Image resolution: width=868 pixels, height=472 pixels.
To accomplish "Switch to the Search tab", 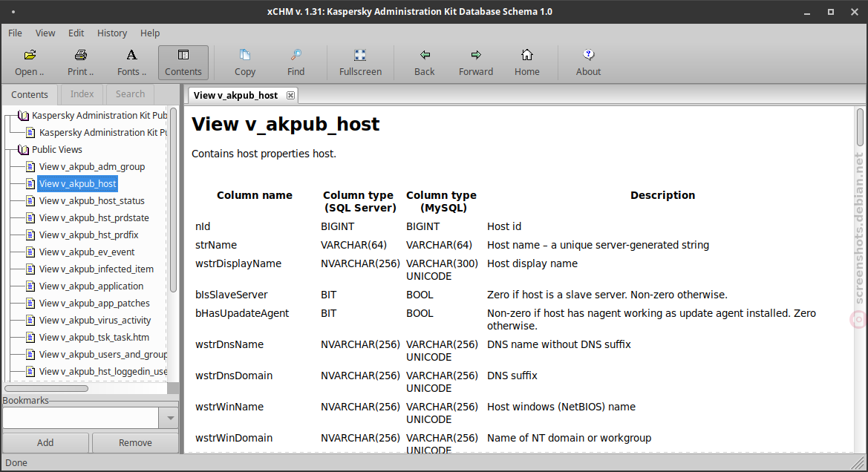I will click(130, 94).
